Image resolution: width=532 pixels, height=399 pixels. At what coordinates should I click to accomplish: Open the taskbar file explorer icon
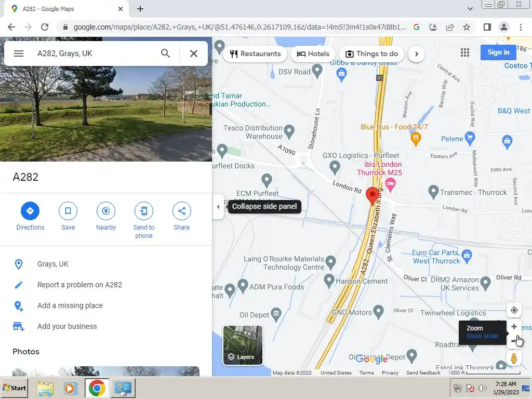(x=45, y=388)
